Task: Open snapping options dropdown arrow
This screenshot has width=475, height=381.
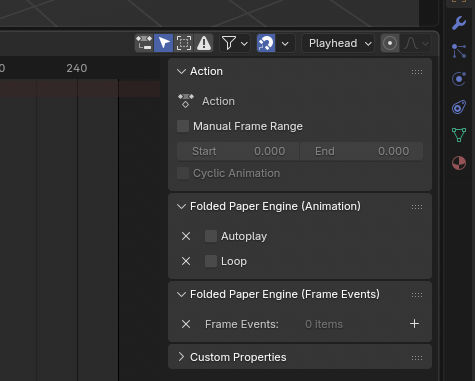Action: pyautogui.click(x=285, y=43)
